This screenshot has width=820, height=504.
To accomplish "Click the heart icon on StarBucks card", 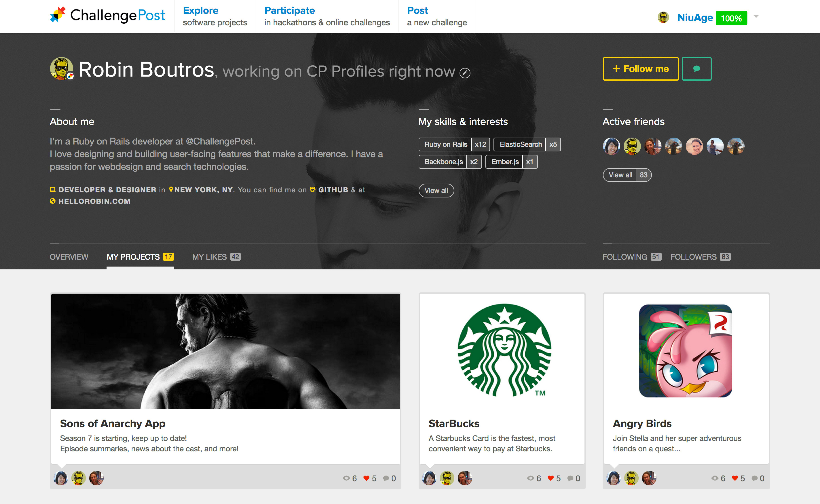I will point(550,478).
